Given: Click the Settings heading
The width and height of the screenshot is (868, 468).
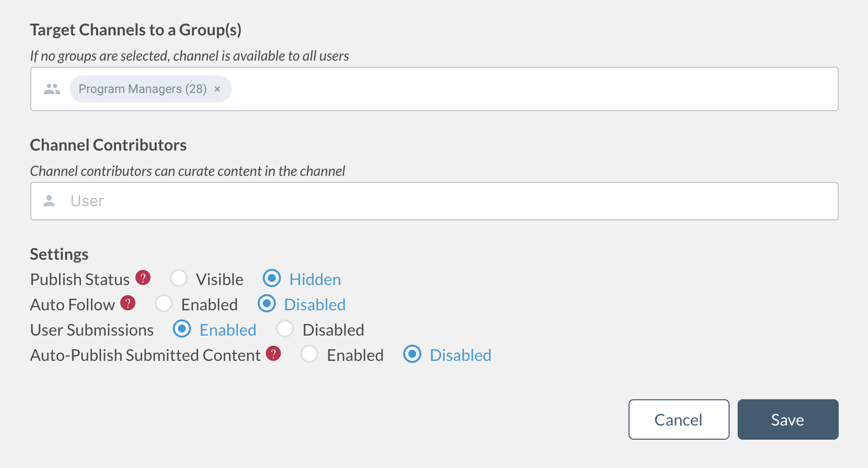Looking at the screenshot, I should (x=59, y=254).
